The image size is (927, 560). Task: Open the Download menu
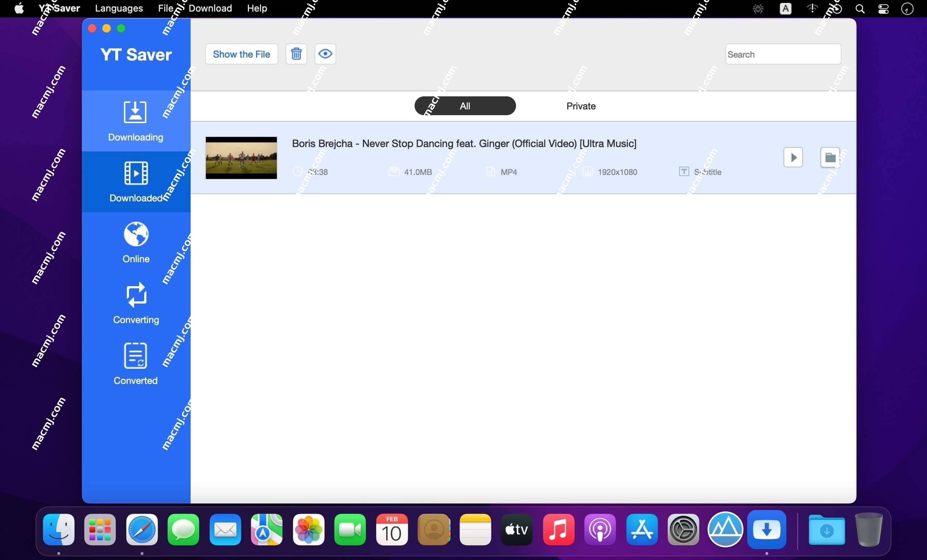210,8
